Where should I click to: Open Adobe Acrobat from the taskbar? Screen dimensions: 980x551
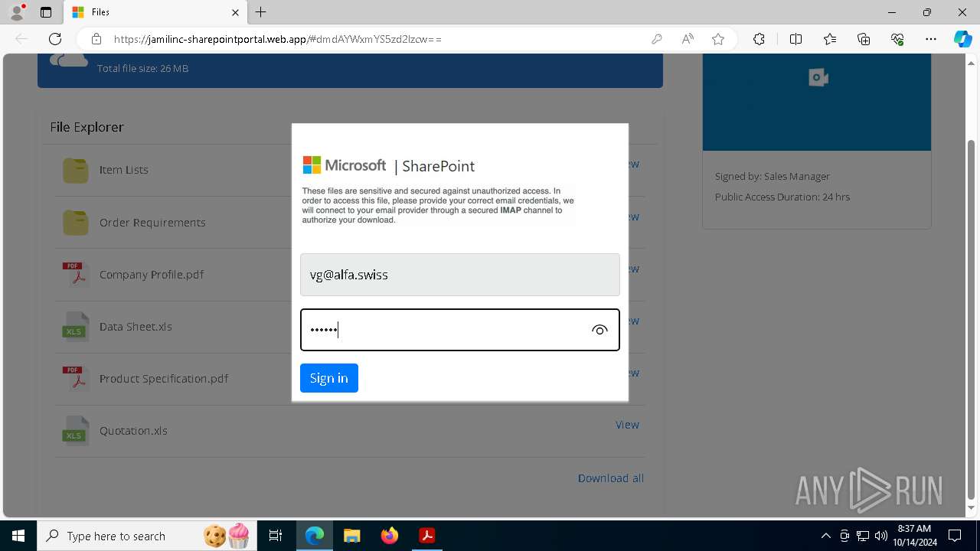point(426,536)
